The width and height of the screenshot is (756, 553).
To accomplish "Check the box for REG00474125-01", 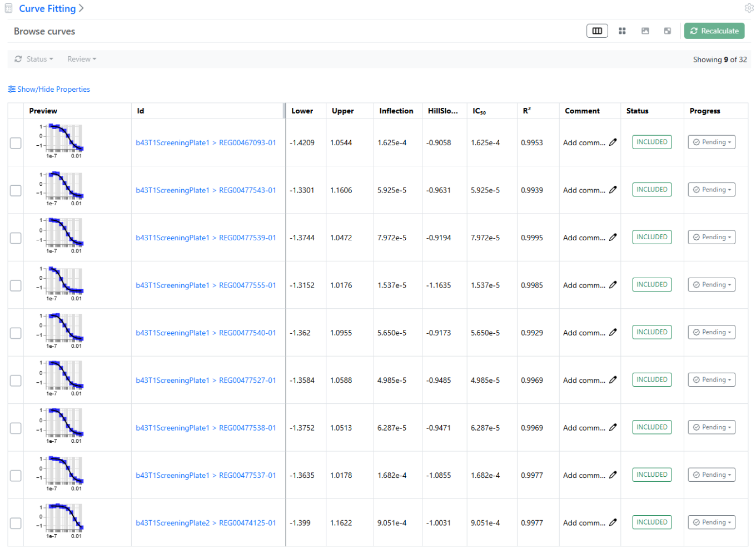I will point(16,524).
